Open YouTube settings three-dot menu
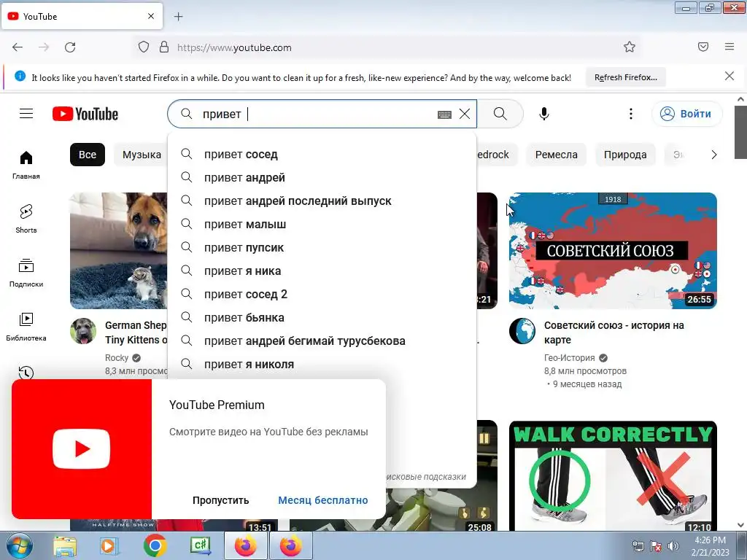Screen dimensions: 747x560 [x=631, y=114]
